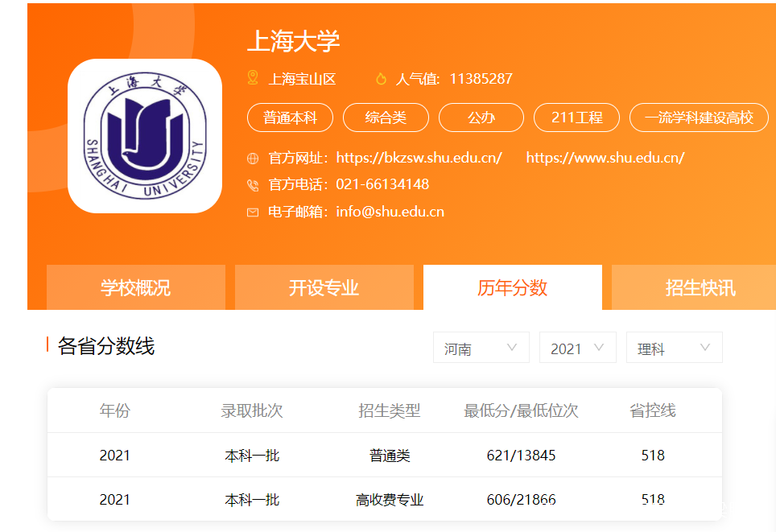
Task: Click the flame popularity icon
Action: click(x=381, y=78)
